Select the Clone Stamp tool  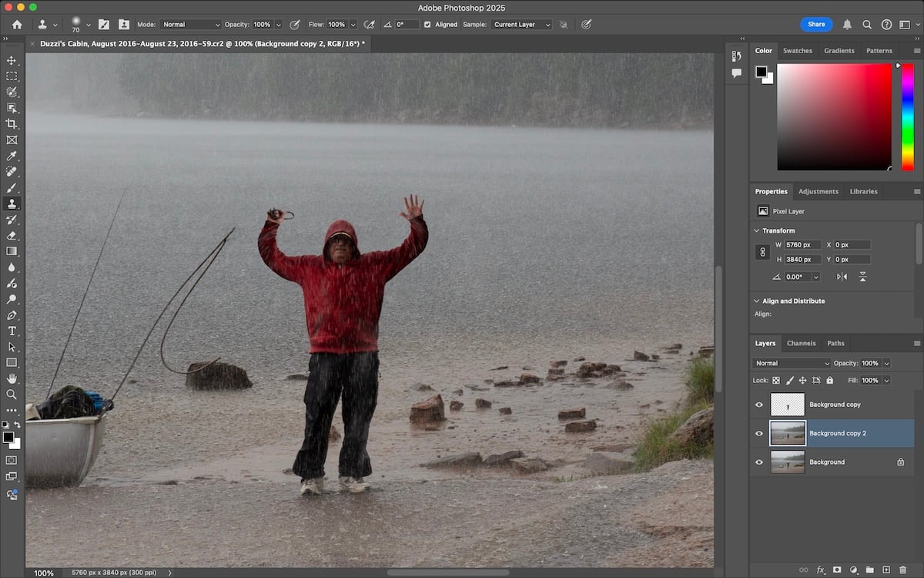12,203
